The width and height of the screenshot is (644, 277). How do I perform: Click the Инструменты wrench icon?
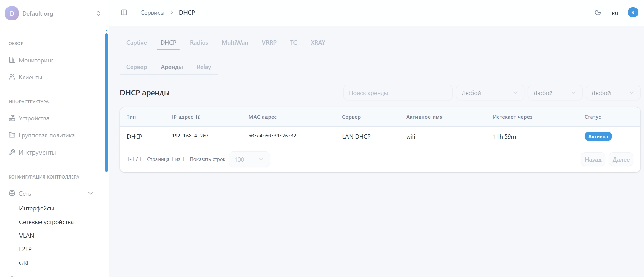(12, 152)
